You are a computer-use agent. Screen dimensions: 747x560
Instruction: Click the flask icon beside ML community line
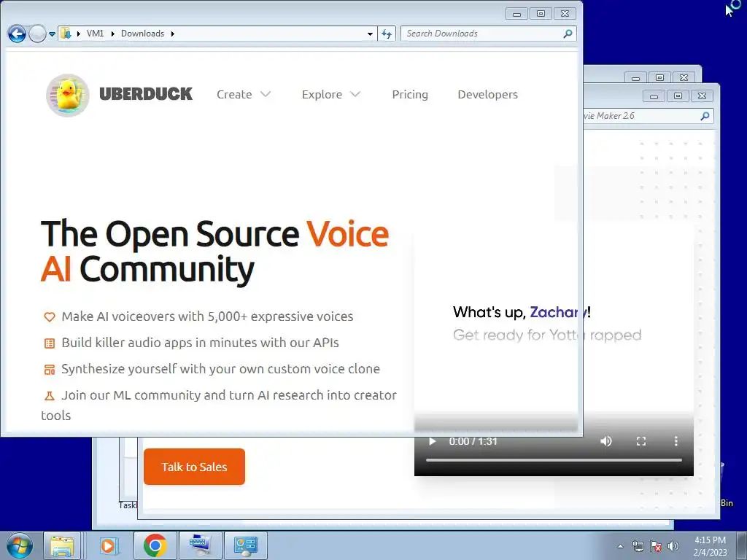coord(49,396)
